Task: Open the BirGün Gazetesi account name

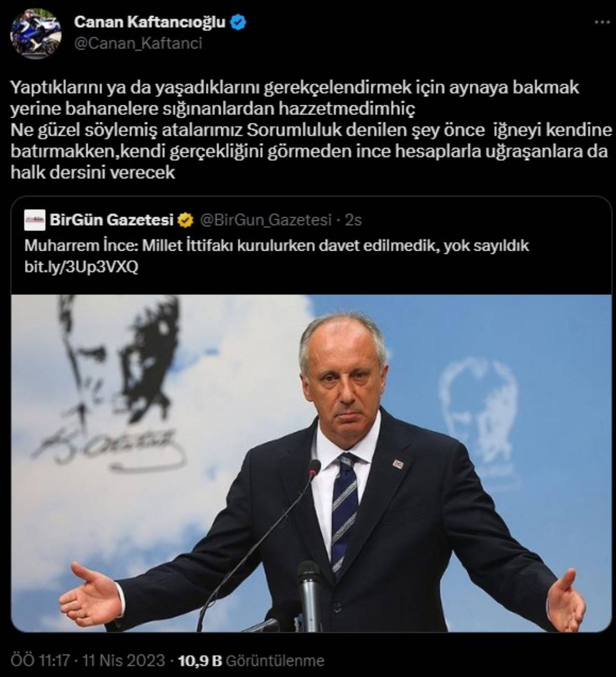Action: click(x=112, y=220)
